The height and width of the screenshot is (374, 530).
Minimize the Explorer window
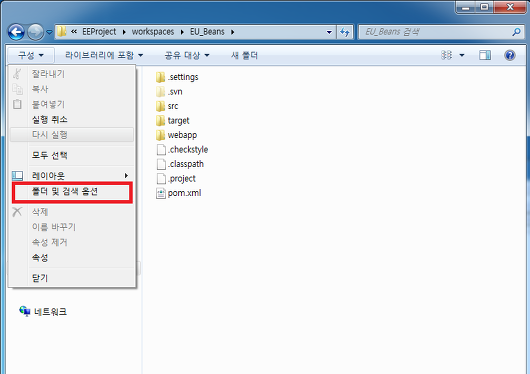coord(466,7)
